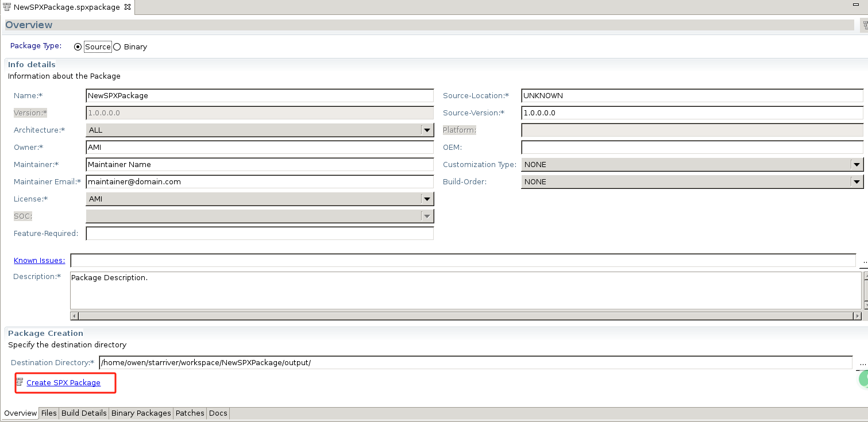This screenshot has height=422, width=868.
Task: Open the Build-Order dropdown
Action: (857, 181)
